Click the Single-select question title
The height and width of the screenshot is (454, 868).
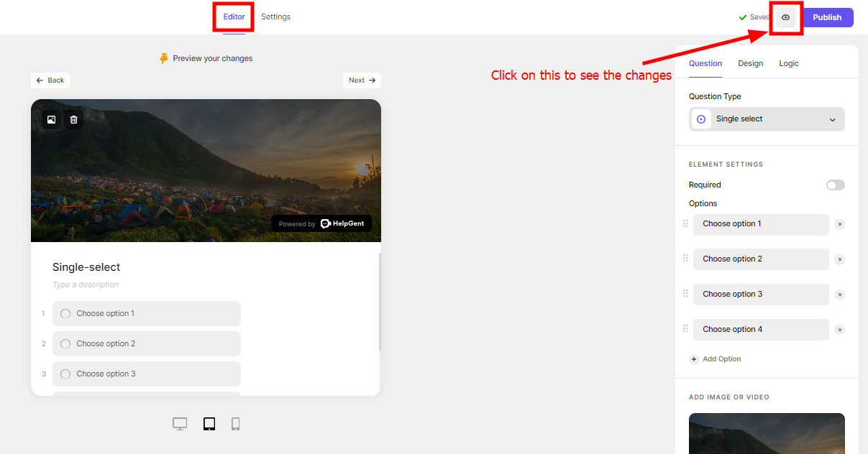coord(86,267)
